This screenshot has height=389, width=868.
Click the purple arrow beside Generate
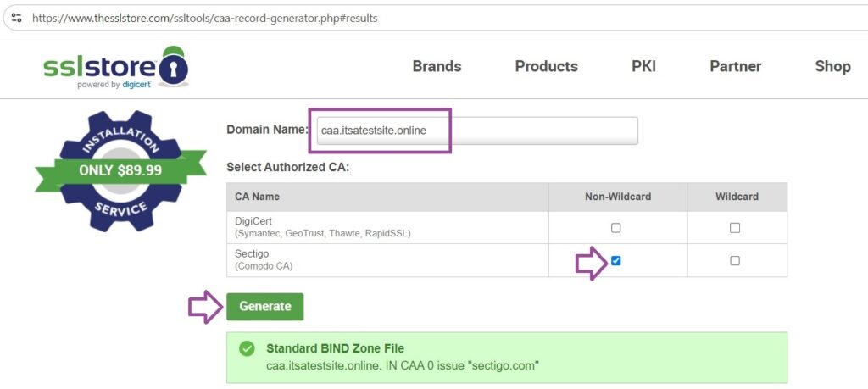point(205,307)
